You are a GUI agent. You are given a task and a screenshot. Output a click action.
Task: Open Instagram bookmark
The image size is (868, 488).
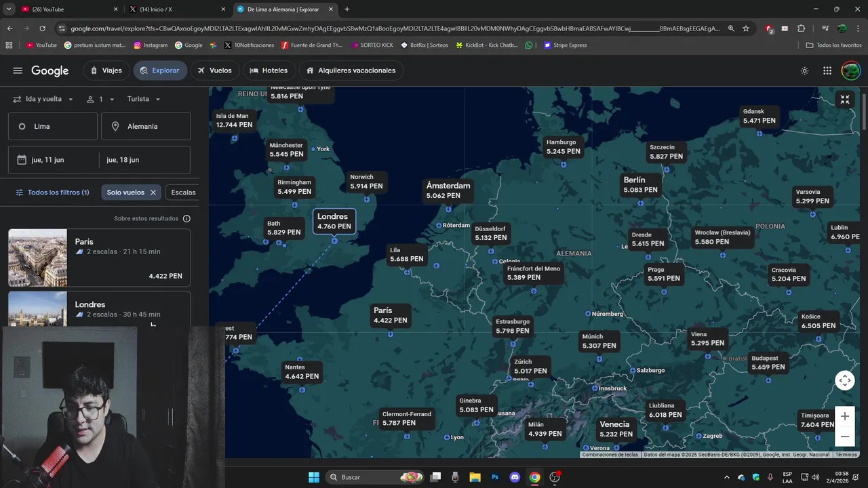151,45
